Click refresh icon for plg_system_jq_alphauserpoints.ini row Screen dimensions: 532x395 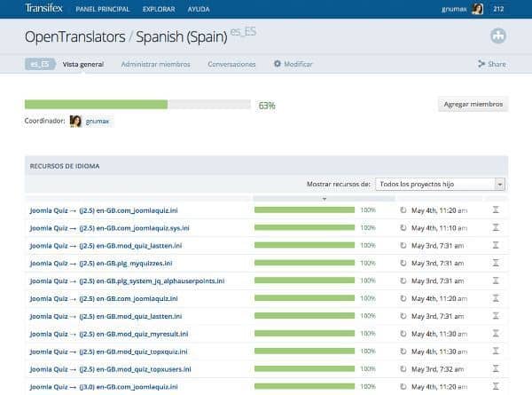point(403,280)
